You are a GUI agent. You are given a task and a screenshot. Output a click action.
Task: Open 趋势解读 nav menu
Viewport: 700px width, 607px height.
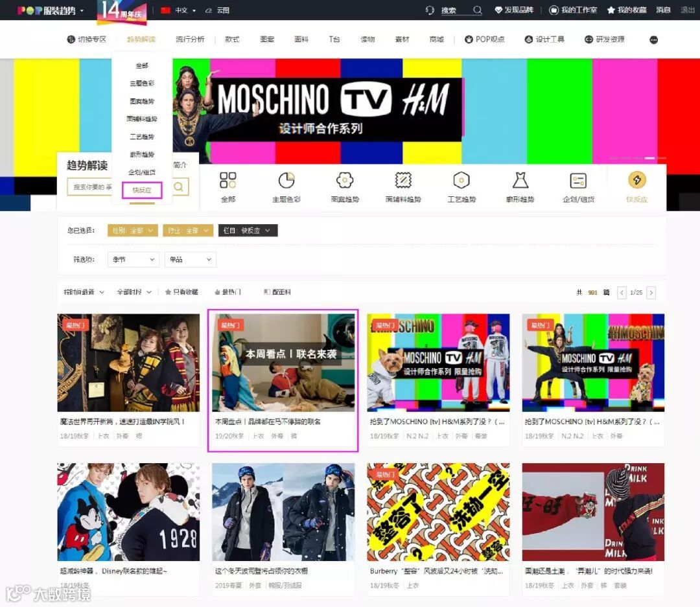[141, 40]
